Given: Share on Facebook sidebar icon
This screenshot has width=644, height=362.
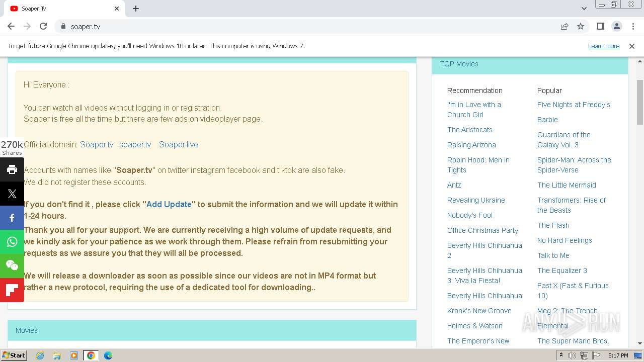Looking at the screenshot, I should pos(12,218).
